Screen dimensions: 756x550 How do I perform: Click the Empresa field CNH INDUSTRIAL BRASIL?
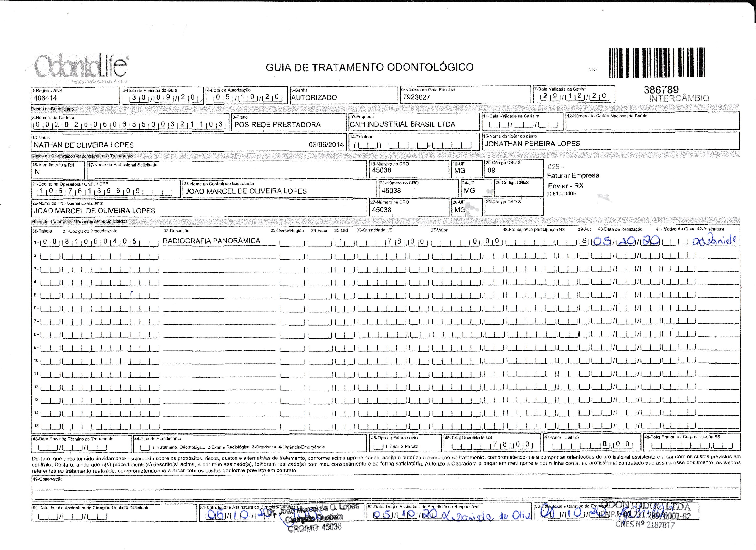pos(402,124)
